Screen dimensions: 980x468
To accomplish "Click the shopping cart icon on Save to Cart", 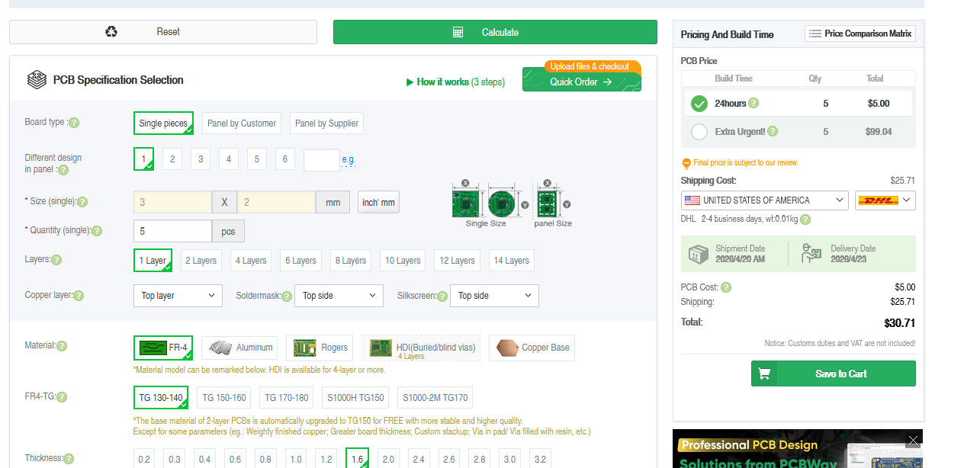I will coord(764,373).
